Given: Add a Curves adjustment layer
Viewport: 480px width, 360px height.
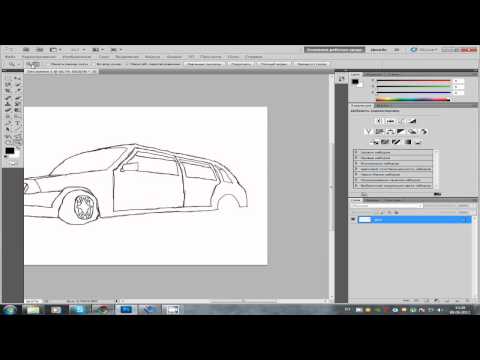Looking at the screenshot, I should [x=401, y=121].
